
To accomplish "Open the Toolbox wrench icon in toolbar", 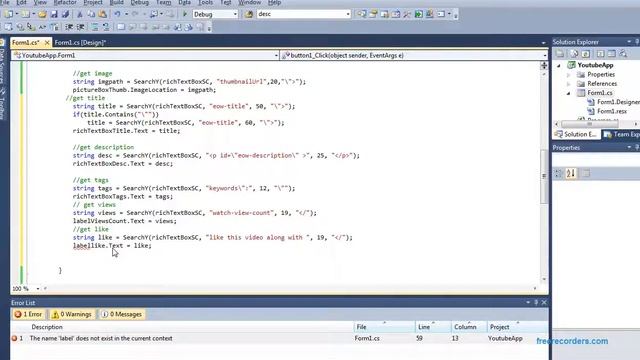I will (x=407, y=14).
